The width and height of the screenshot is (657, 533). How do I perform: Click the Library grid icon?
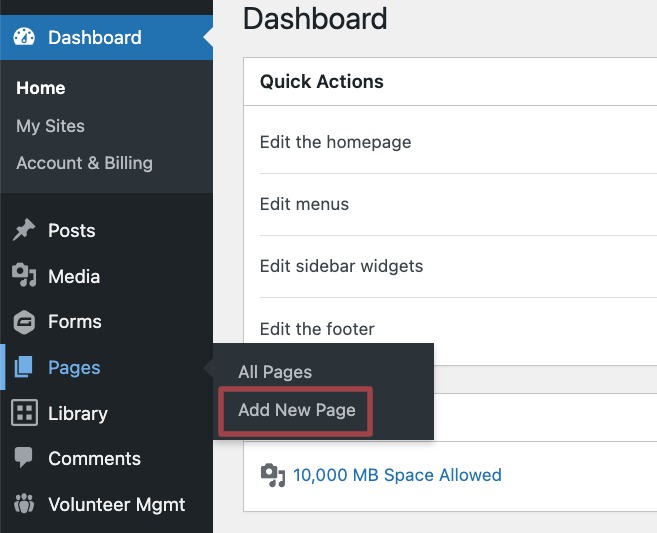24,413
